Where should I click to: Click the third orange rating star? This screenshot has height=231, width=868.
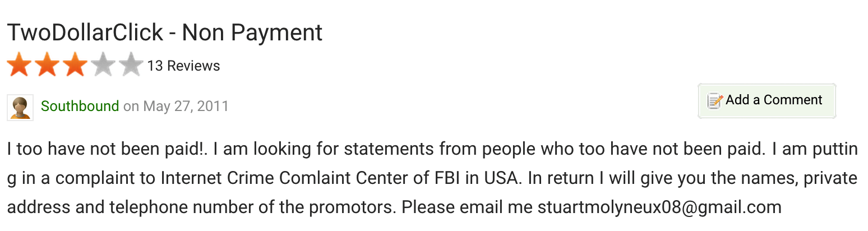click(x=75, y=64)
